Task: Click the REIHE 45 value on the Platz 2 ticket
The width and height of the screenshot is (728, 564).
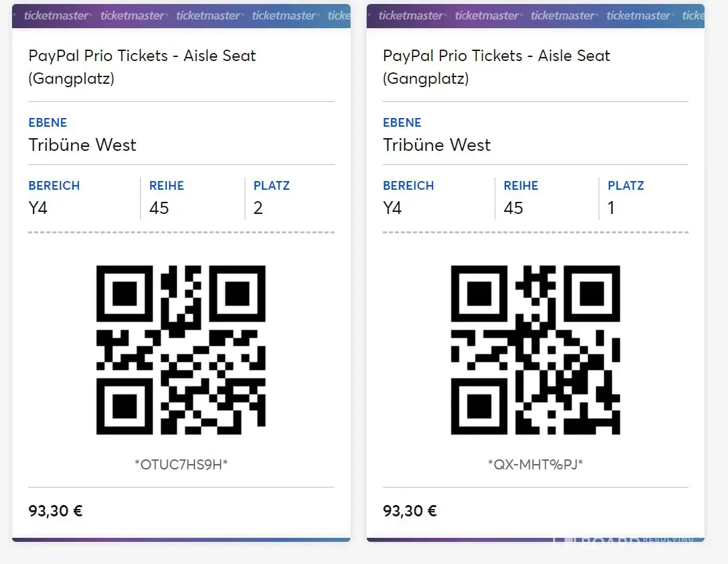Action: (x=159, y=208)
